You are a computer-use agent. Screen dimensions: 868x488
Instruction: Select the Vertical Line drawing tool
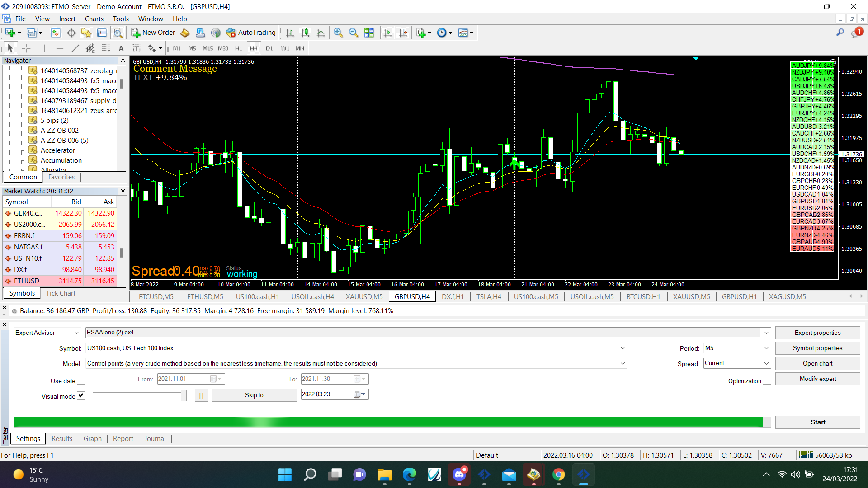pyautogui.click(x=44, y=48)
